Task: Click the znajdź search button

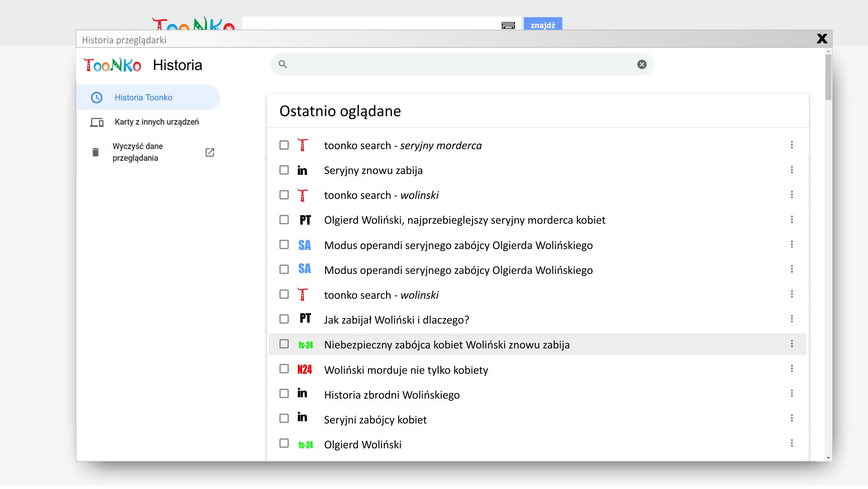Action: pyautogui.click(x=542, y=25)
